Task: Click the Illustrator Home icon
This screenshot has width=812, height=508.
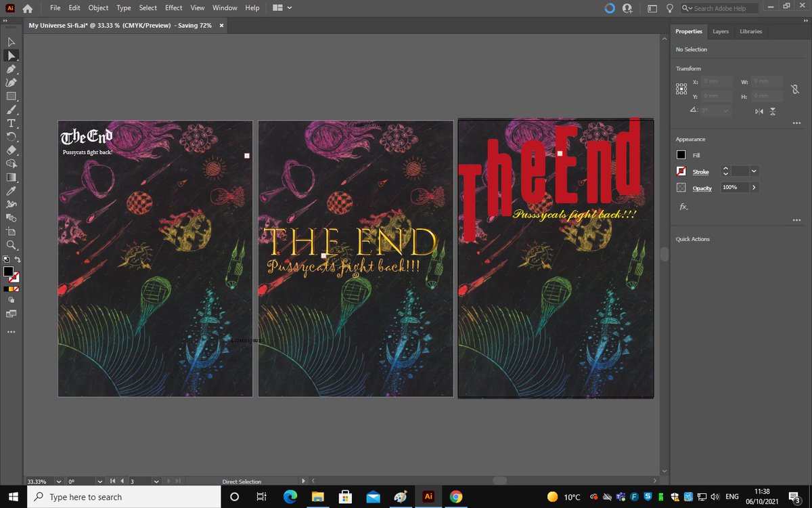Action: (x=28, y=8)
